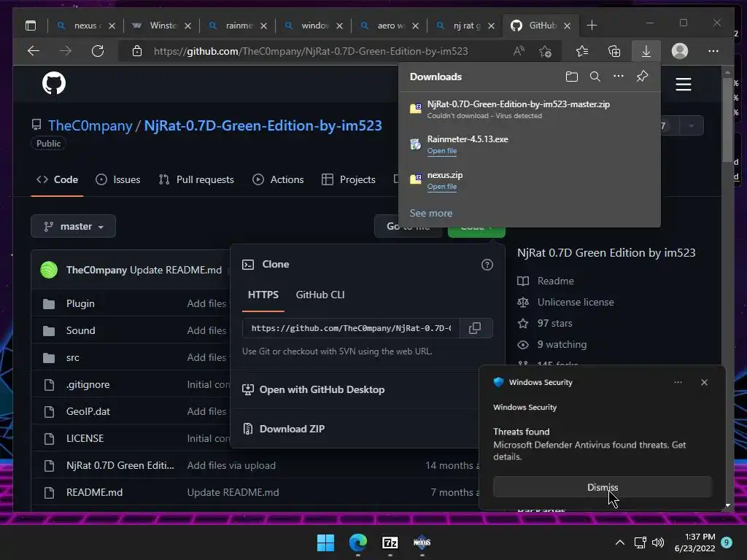Click See more in Downloads panel

coord(431,214)
